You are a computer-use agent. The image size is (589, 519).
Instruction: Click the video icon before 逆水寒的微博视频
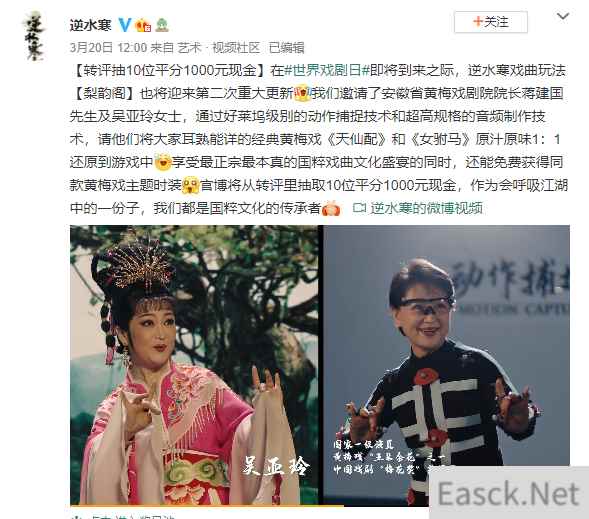tap(359, 208)
